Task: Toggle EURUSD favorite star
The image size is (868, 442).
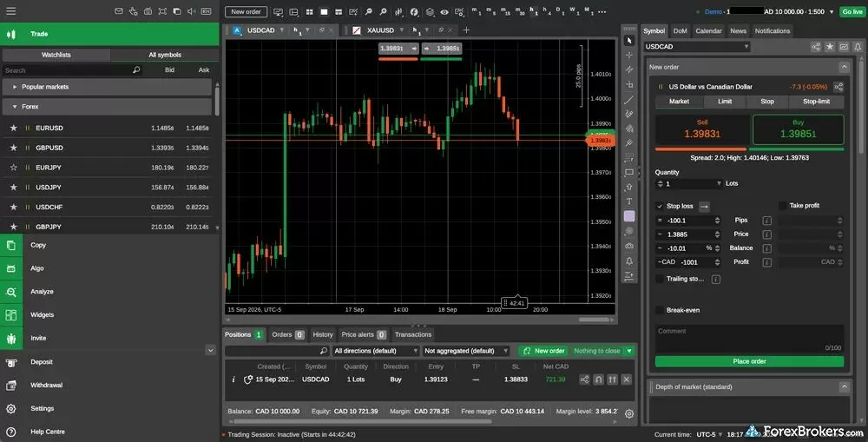Action: tap(13, 128)
